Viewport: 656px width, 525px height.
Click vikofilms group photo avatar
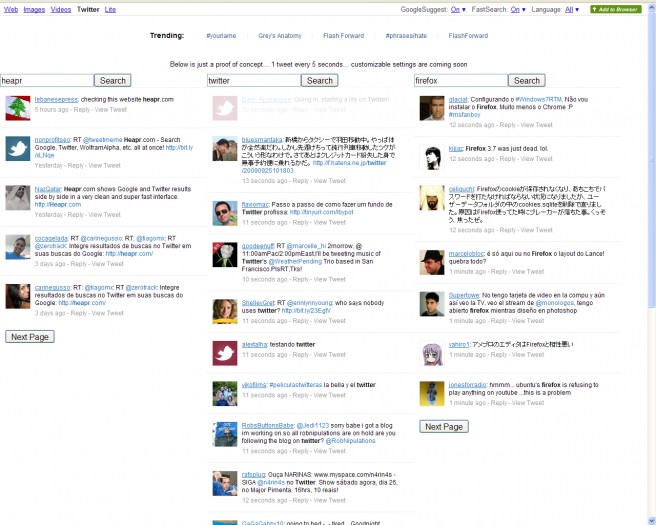(225, 393)
